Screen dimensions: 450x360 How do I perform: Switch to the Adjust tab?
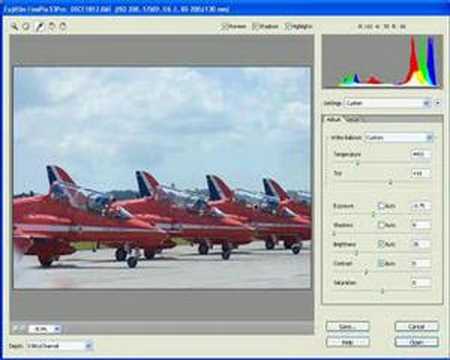(333, 119)
